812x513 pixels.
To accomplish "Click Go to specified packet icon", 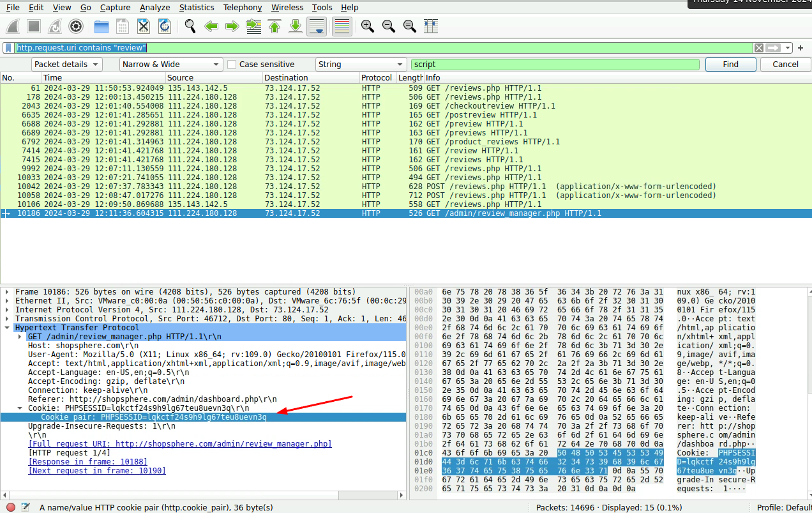I will coord(253,26).
